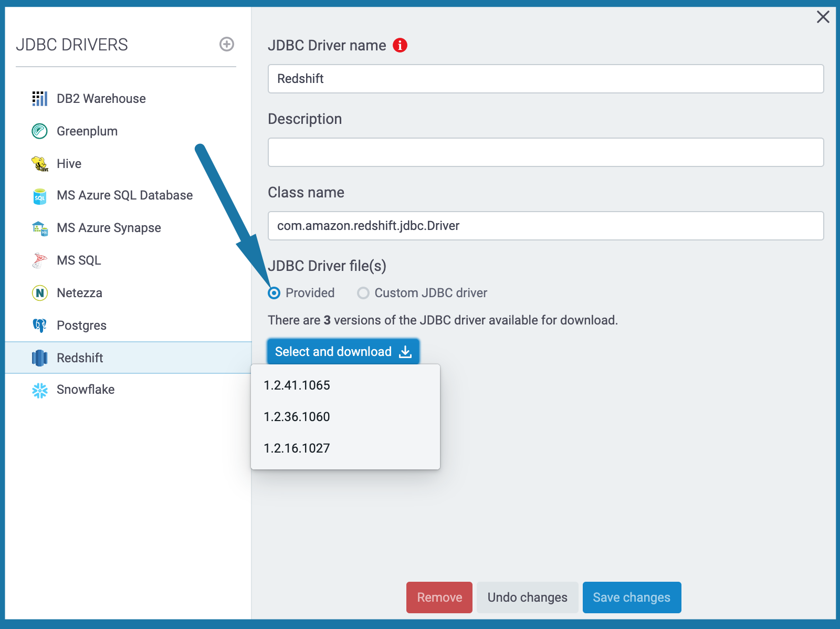840x629 pixels.
Task: Click the Redshift driver icon
Action: [x=40, y=358]
